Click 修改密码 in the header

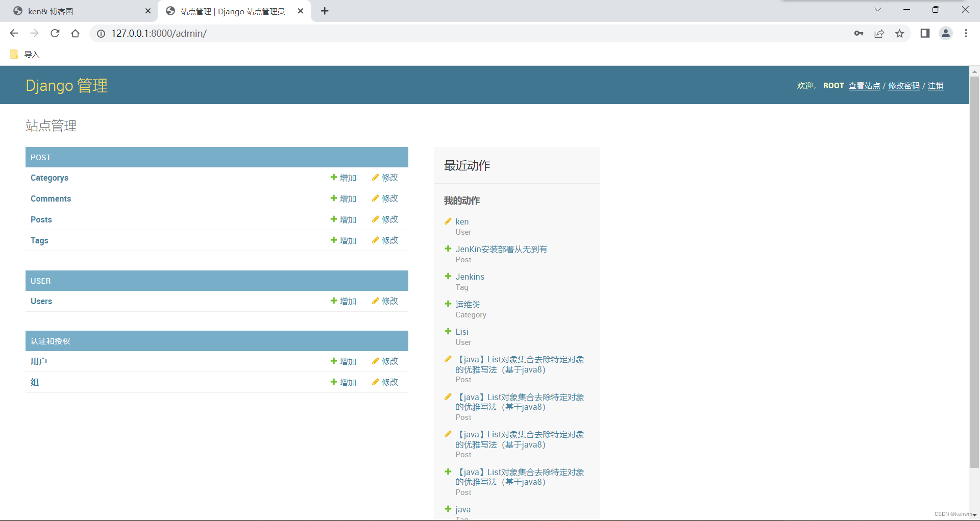tap(904, 86)
